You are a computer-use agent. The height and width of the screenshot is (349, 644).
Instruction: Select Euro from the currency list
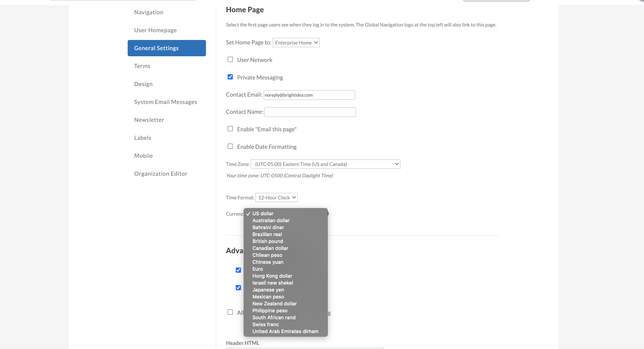[x=285, y=269]
